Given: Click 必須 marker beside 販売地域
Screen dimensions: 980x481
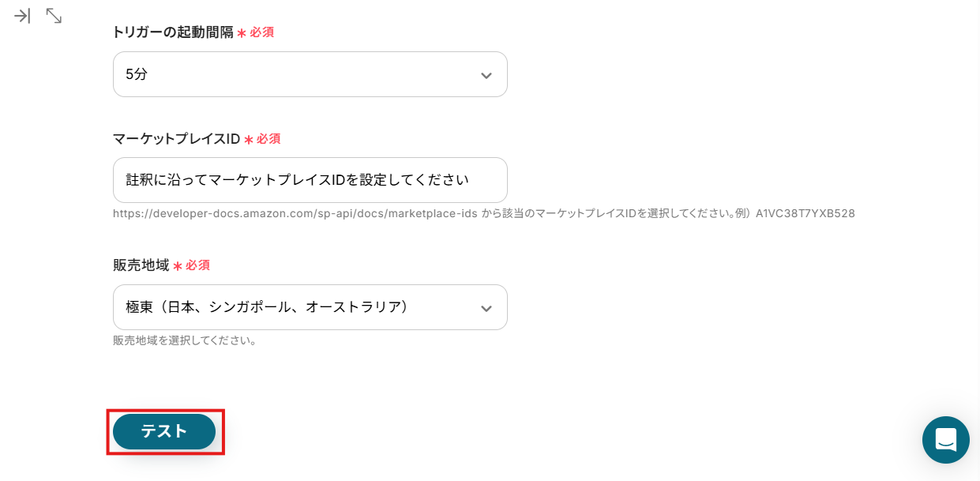Looking at the screenshot, I should (x=197, y=265).
